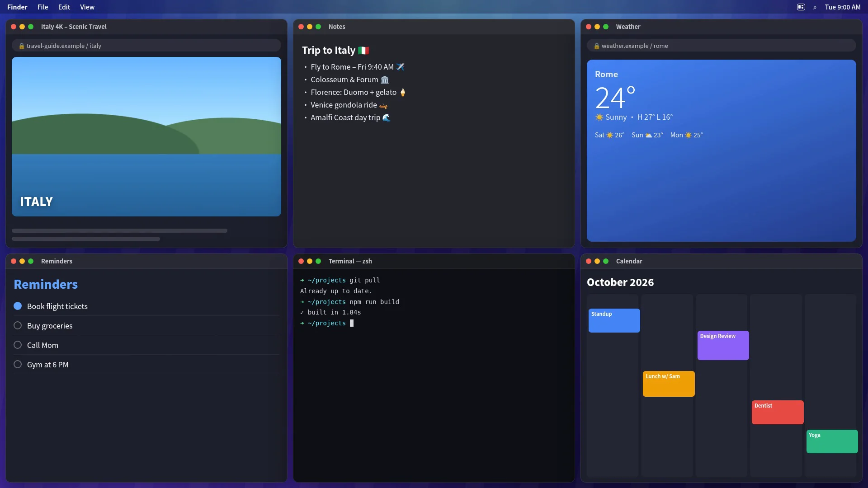
Task: Open the Standup calendar event
Action: tap(614, 320)
